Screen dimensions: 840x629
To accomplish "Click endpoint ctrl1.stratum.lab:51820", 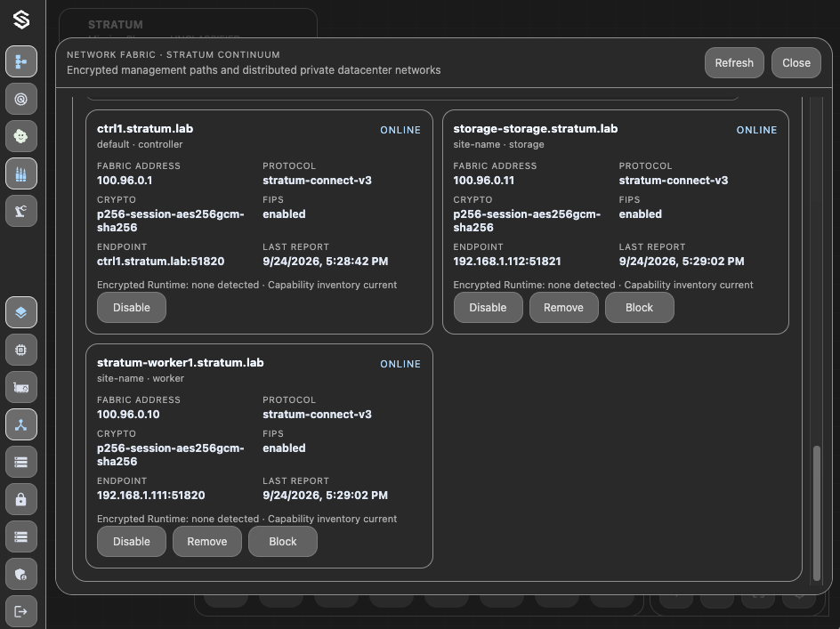I will (x=161, y=262).
